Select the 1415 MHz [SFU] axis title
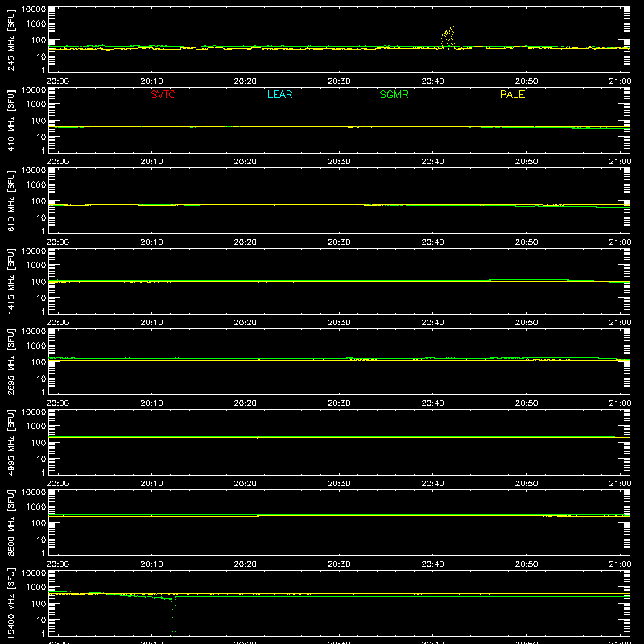Image resolution: width=644 pixels, height=644 pixels. pos(11,281)
